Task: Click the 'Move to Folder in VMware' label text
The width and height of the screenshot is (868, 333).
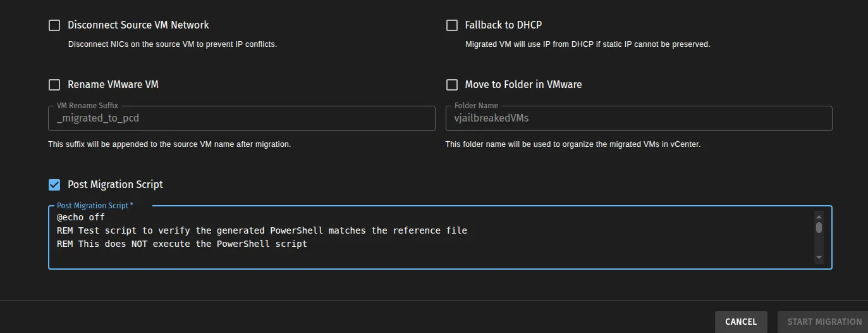Action: 523,85
